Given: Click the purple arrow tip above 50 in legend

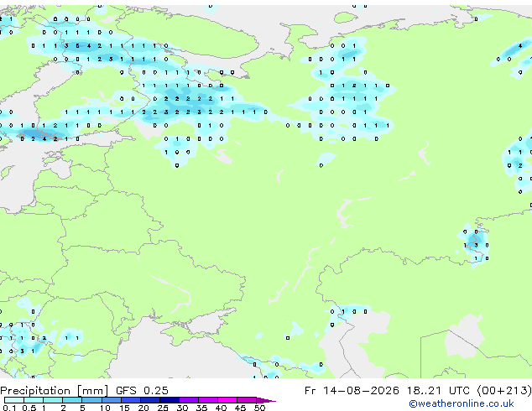Looking at the screenshot, I should [266, 401].
